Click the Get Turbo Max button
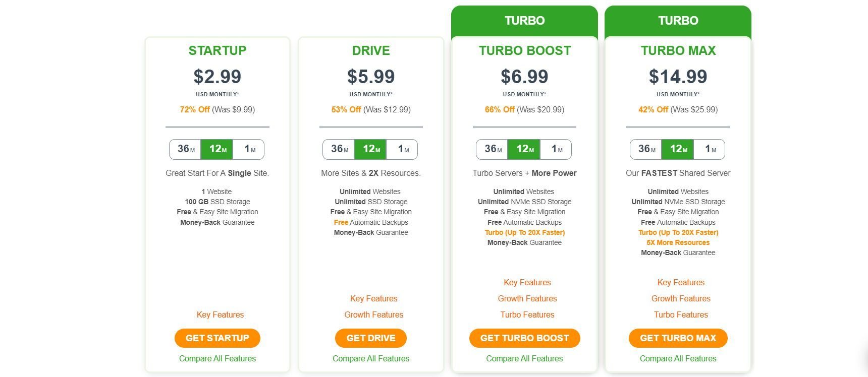The height and width of the screenshot is (377, 868). [678, 338]
